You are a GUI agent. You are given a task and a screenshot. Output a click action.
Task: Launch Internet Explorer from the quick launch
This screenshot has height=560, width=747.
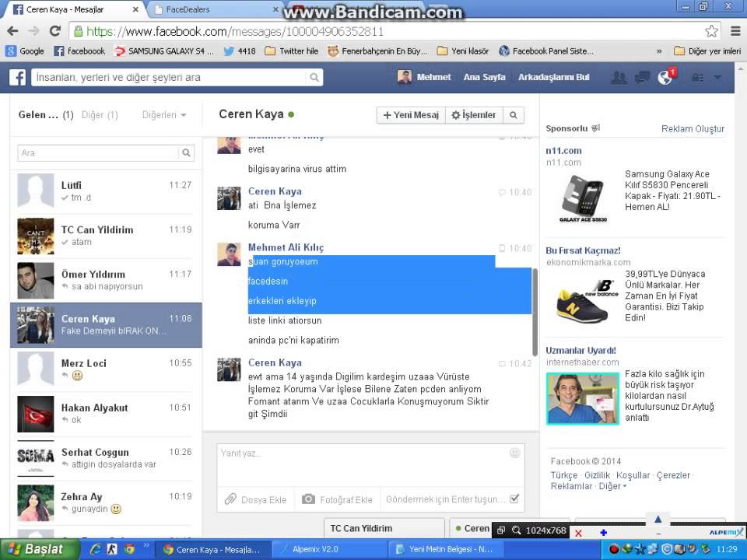95,549
